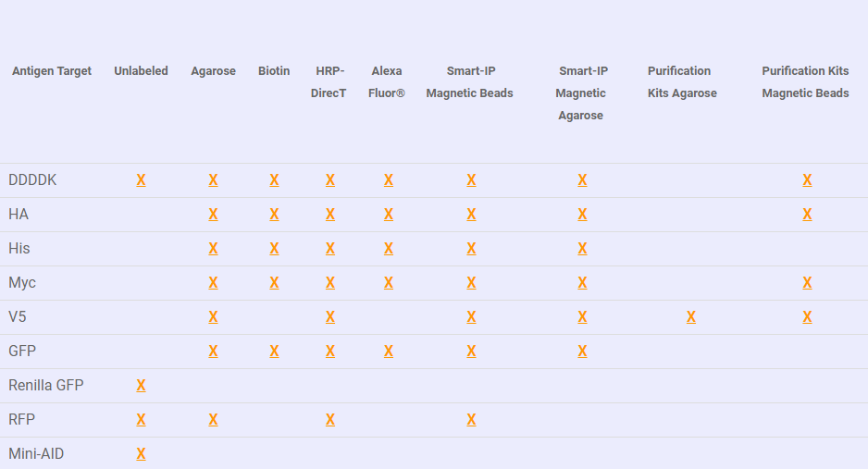The height and width of the screenshot is (469, 868).
Task: Open the His Alexa Fluor X link
Action: (x=389, y=249)
